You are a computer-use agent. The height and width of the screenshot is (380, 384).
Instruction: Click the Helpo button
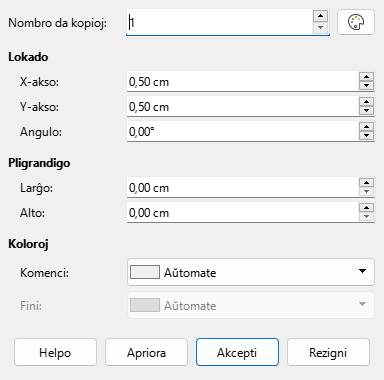click(x=55, y=352)
